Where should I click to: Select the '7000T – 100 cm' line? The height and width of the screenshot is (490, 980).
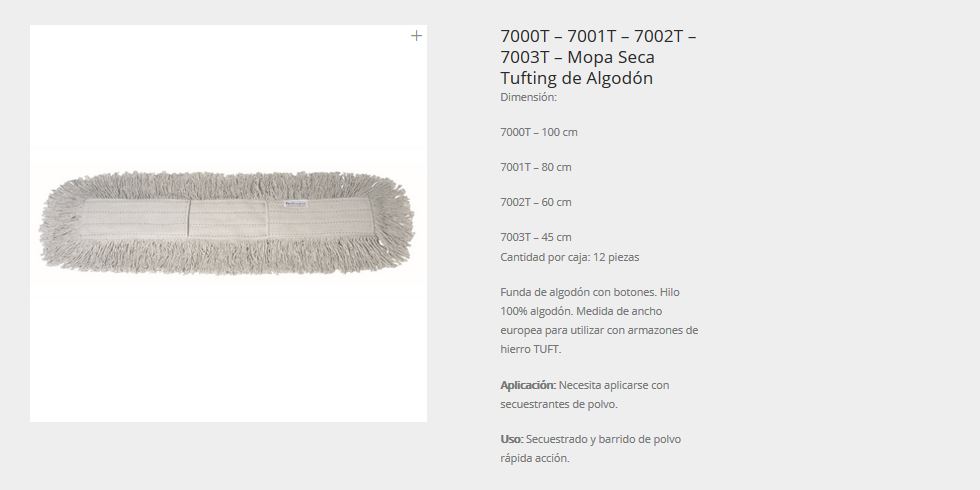[539, 132]
